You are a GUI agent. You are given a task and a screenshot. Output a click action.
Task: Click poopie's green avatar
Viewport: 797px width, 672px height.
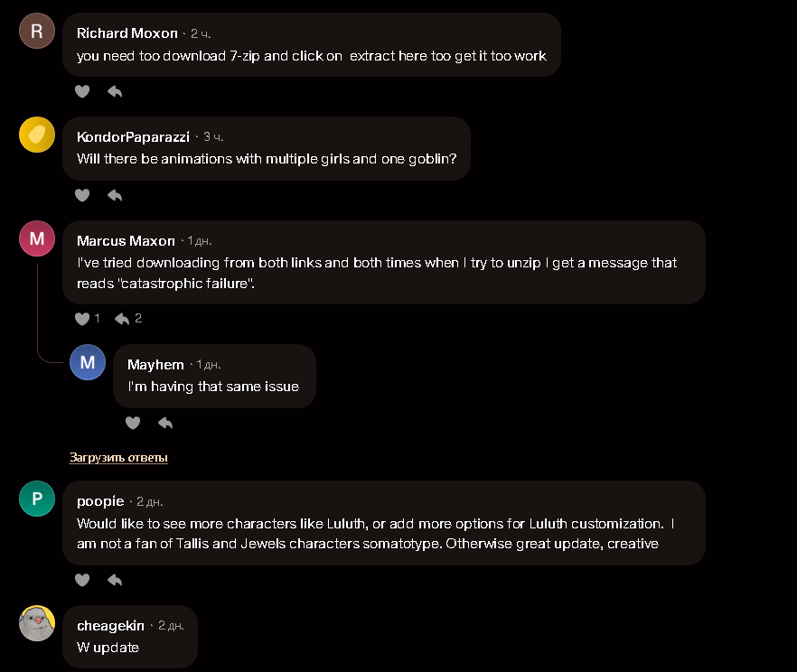37,499
